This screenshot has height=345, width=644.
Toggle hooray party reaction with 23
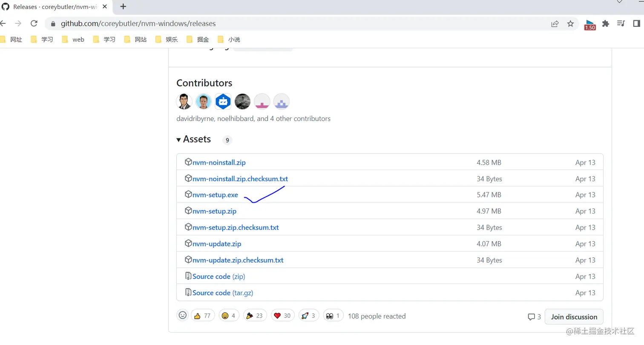coord(255,316)
